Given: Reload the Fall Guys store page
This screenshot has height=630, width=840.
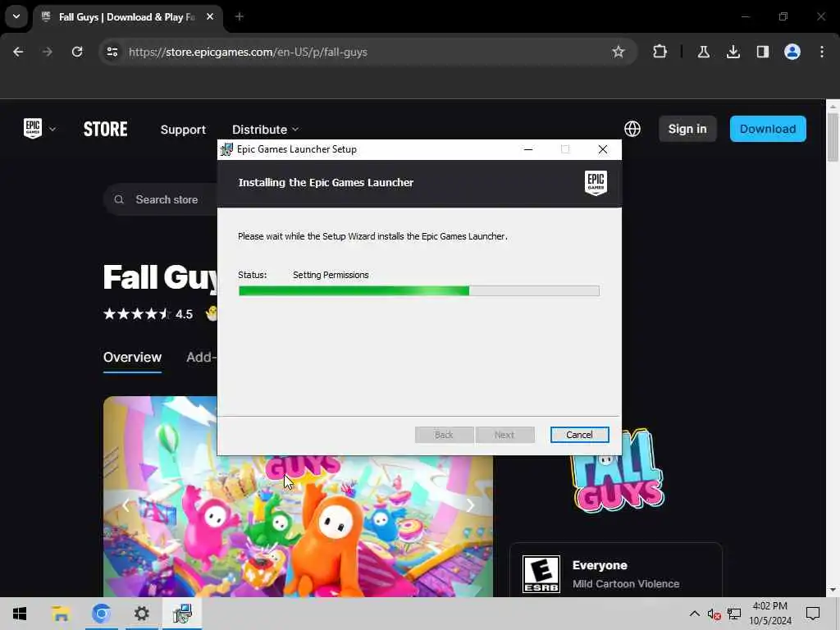Looking at the screenshot, I should (x=77, y=52).
